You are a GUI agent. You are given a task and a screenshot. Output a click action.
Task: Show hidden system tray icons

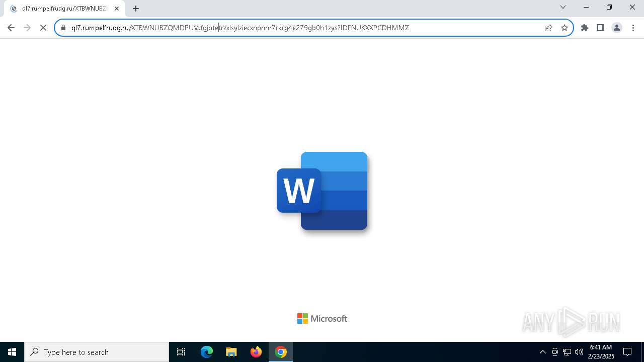pyautogui.click(x=542, y=352)
